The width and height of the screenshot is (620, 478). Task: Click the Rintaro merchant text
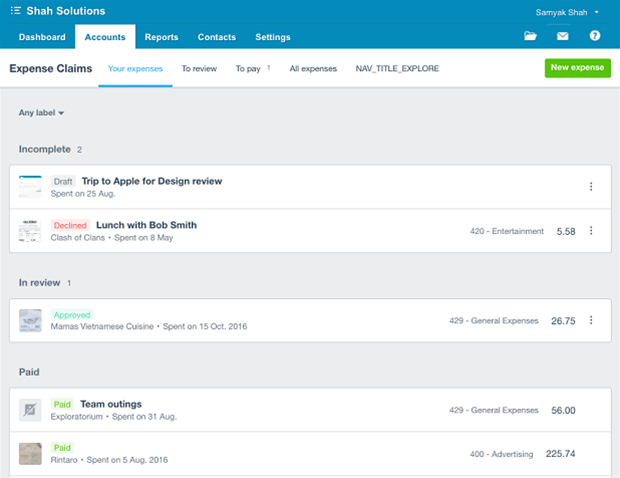(64, 460)
